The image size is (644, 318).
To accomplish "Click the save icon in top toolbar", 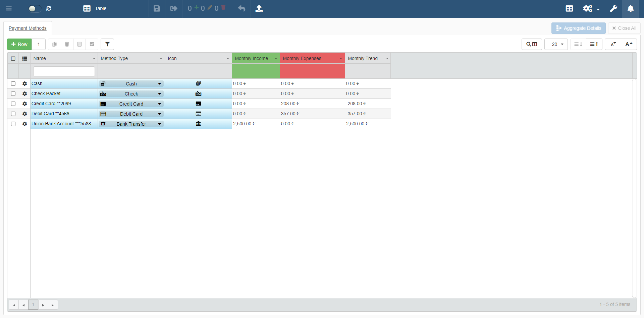I will point(157,9).
